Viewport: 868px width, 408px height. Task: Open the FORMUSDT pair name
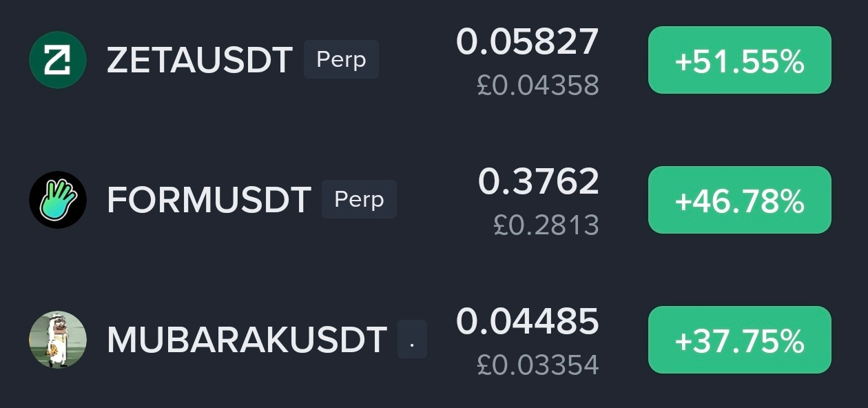click(209, 201)
